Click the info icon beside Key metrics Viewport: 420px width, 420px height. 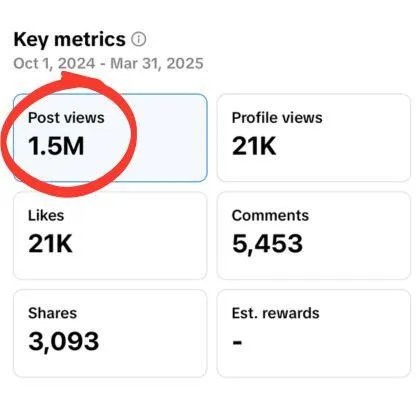(x=139, y=39)
